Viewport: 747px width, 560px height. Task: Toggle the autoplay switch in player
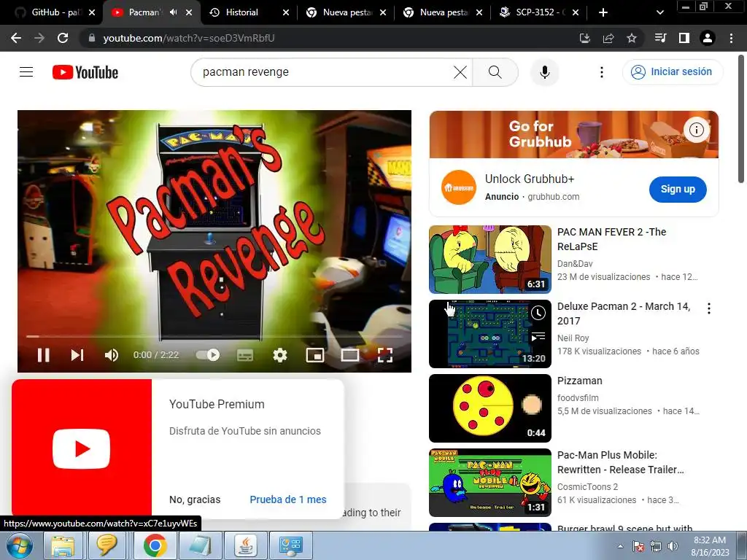208,355
